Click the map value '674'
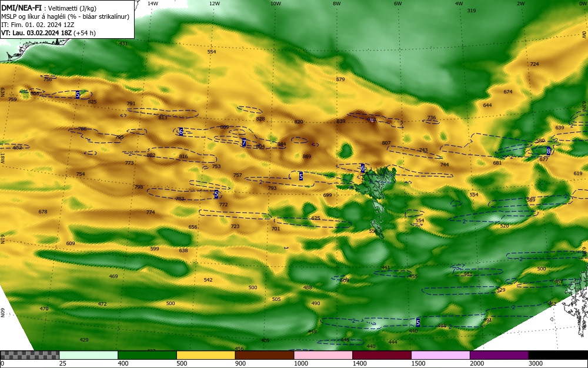Screen dimensions: 588x368 tap(508, 92)
